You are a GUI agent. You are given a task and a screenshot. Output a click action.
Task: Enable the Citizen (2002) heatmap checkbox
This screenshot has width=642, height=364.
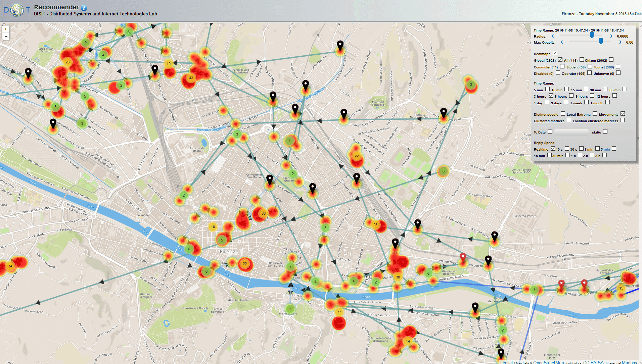click(x=611, y=59)
